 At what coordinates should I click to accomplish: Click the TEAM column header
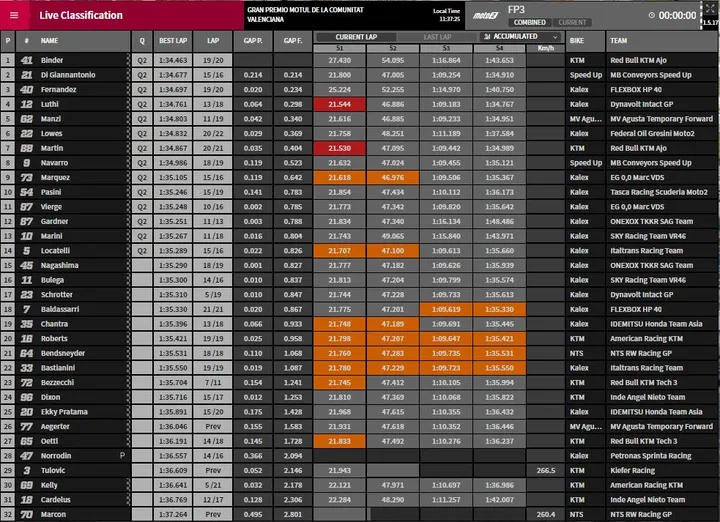[x=619, y=41]
